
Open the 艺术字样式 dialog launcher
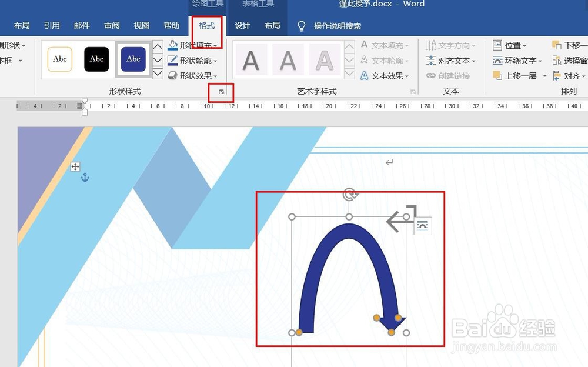tap(413, 92)
